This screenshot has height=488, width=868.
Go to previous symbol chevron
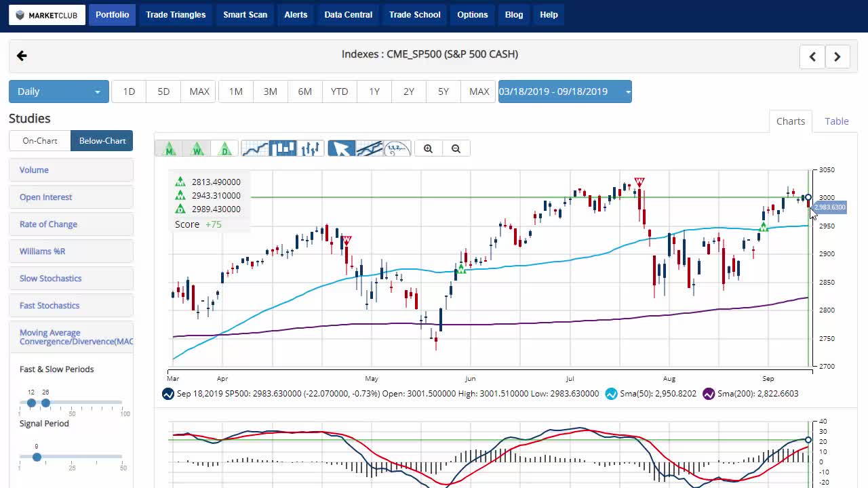point(812,57)
